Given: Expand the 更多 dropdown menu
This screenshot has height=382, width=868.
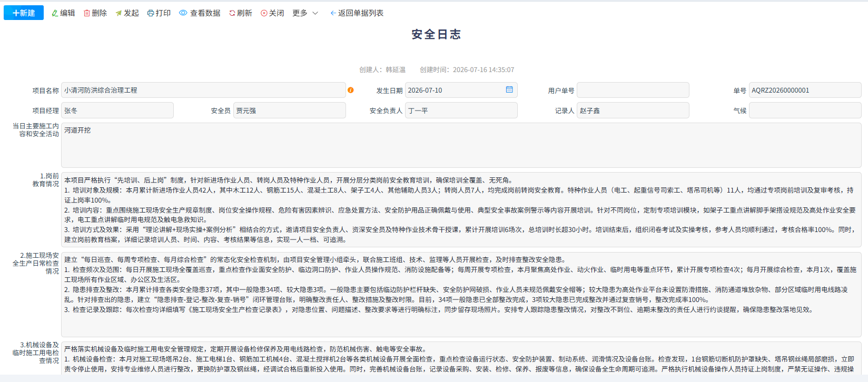Looking at the screenshot, I should point(305,13).
